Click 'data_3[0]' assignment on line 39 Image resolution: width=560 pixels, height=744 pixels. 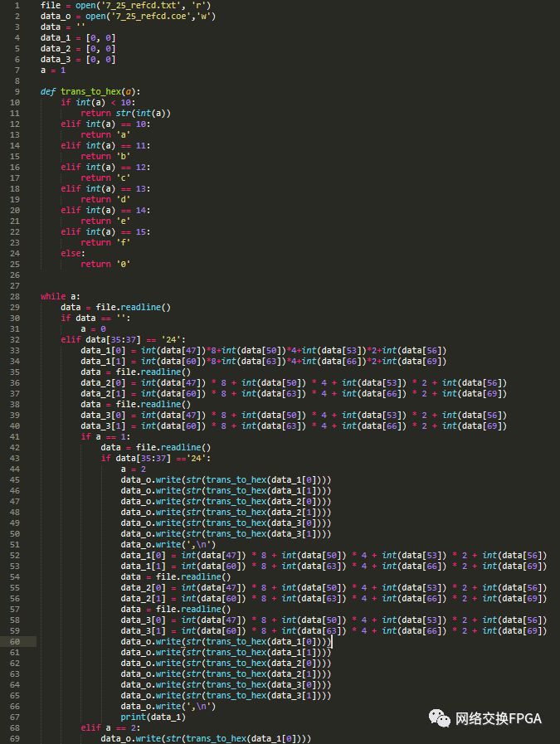(x=294, y=416)
